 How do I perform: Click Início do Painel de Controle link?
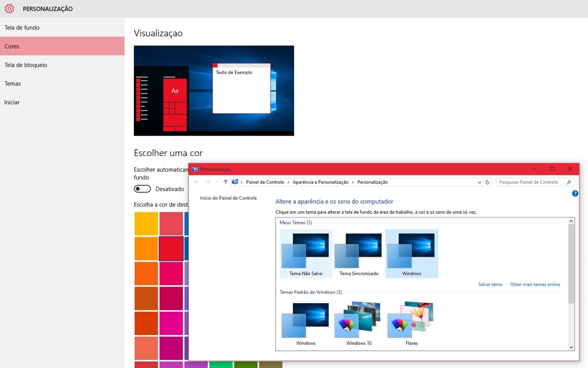pos(229,198)
